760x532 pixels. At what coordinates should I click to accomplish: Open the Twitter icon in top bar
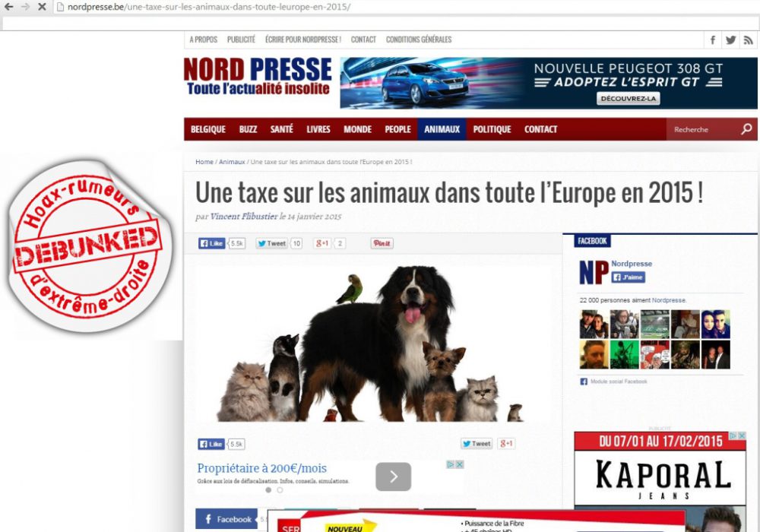(730, 40)
